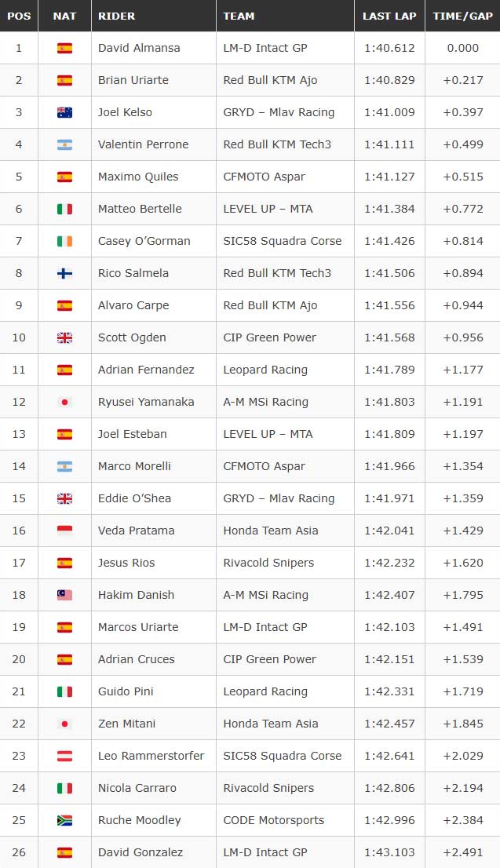Click Malaysian flag beside Hakim Danish

click(x=64, y=595)
